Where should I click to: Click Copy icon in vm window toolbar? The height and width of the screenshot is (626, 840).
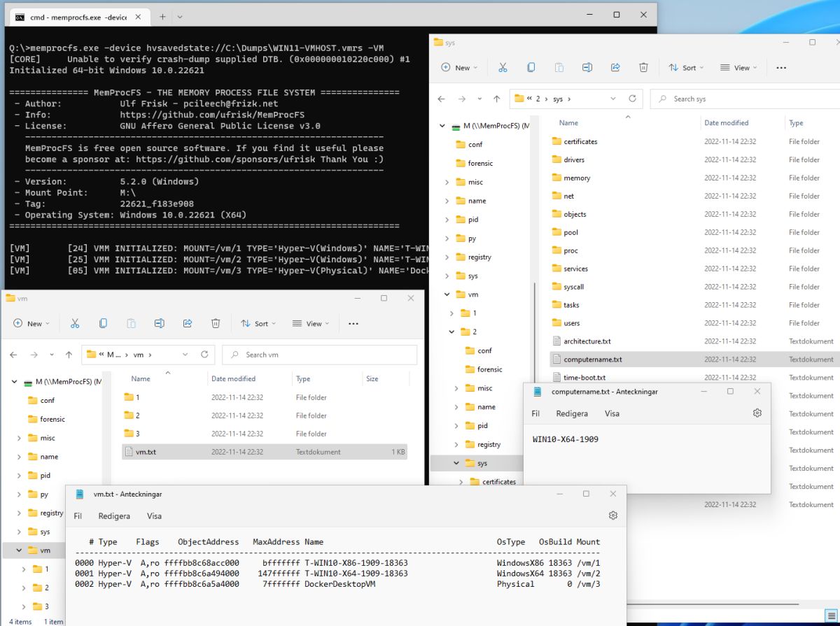[103, 323]
